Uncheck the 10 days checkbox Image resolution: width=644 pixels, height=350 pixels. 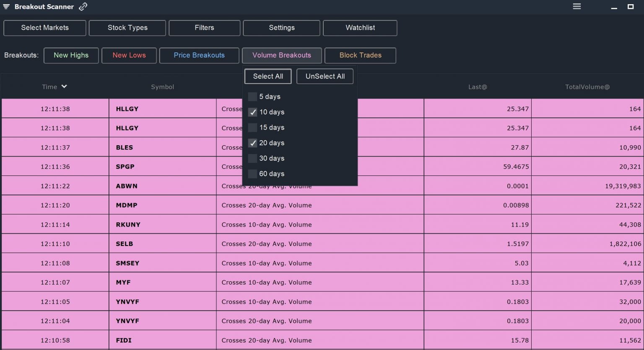252,112
